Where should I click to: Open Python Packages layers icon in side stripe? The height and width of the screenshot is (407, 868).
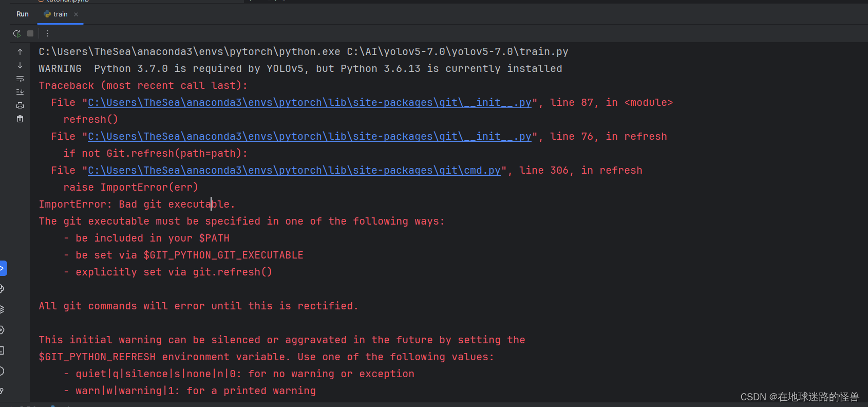click(x=2, y=309)
